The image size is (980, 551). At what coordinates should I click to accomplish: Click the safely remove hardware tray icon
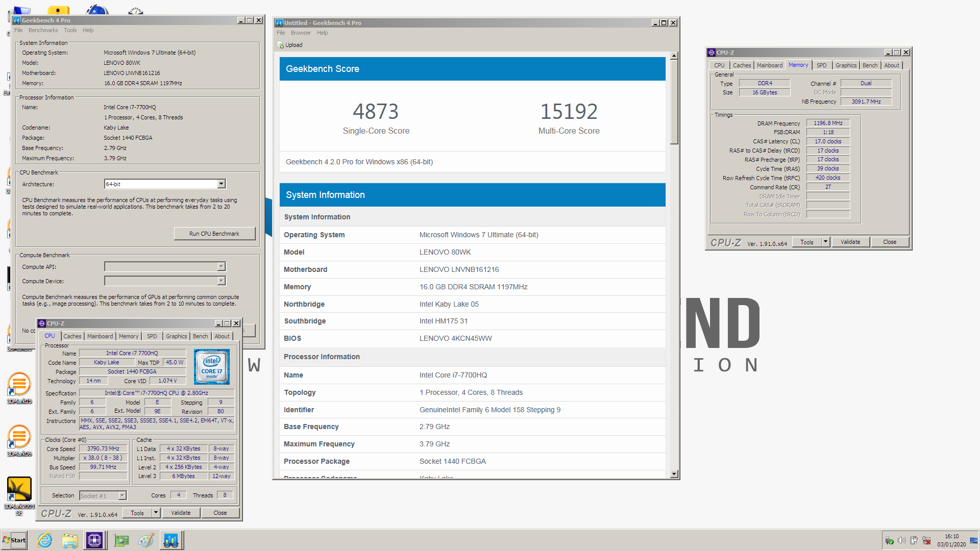[890, 541]
